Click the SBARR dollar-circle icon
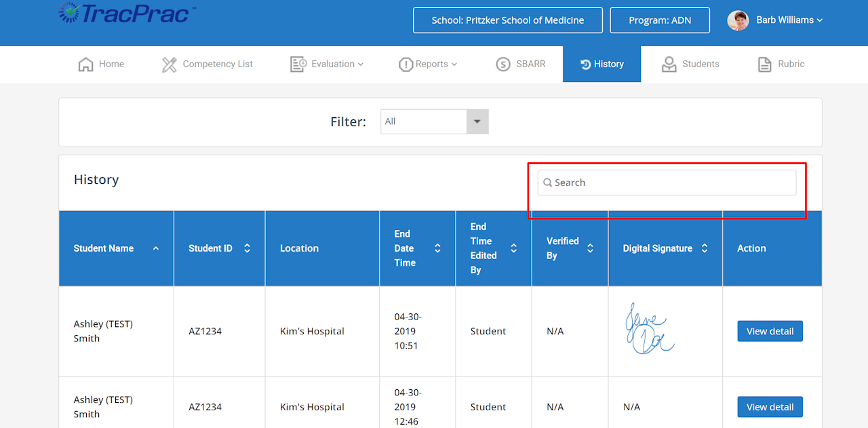868x428 pixels. click(x=502, y=64)
